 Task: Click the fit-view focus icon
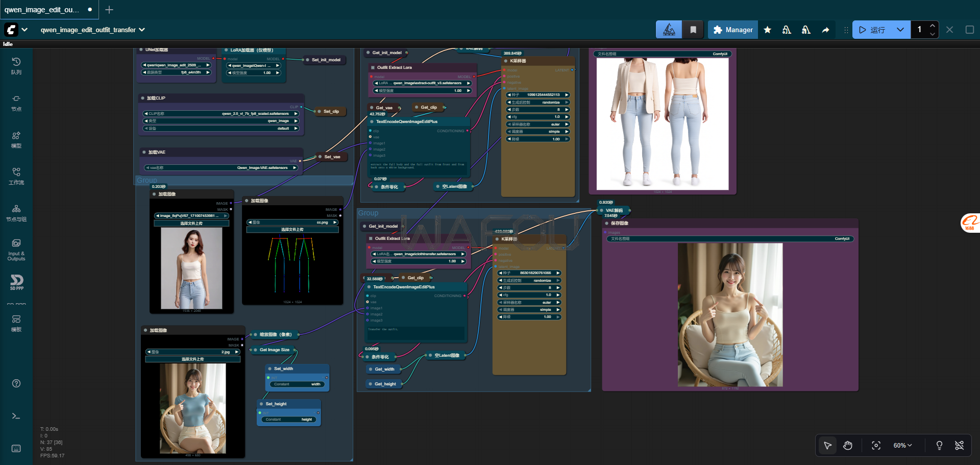point(876,446)
